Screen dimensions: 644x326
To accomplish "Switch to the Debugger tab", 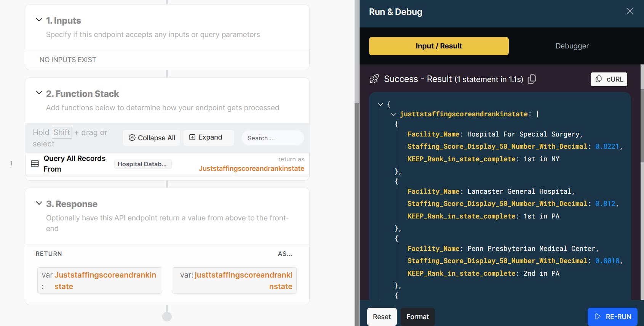I will tap(572, 46).
